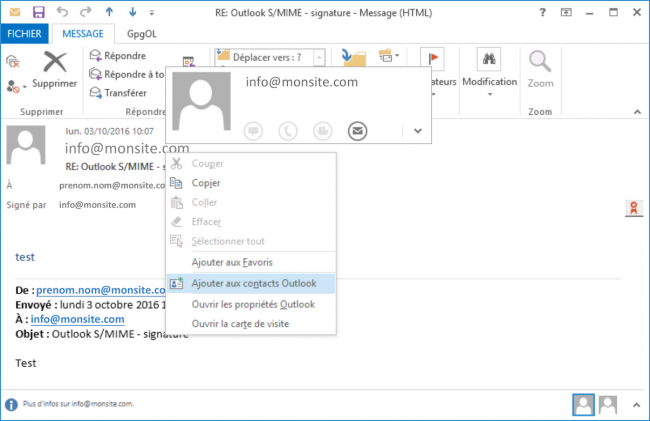Collapse the ribbon with the chevron
Image resolution: width=650 pixels, height=421 pixels.
(637, 112)
